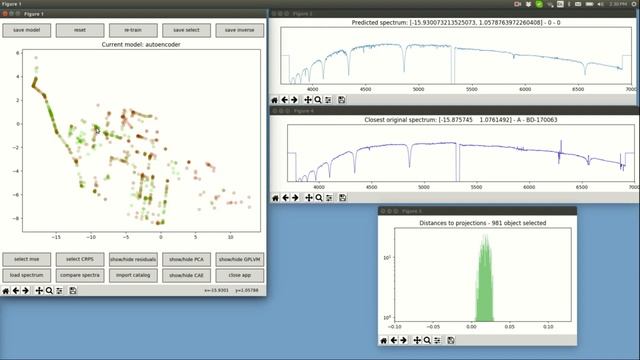Click Home icon in Figure 1 toolbar
This screenshot has height=360, width=640.
click(6, 291)
